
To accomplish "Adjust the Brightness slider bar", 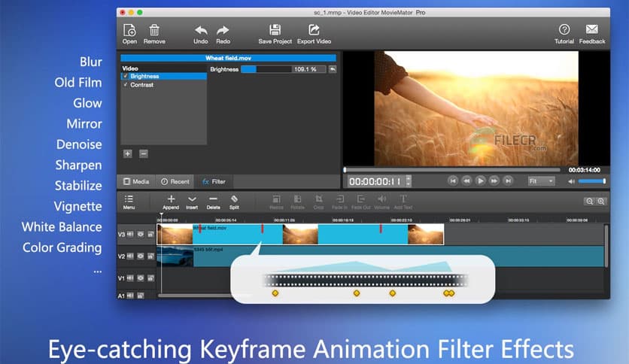I will (x=266, y=69).
